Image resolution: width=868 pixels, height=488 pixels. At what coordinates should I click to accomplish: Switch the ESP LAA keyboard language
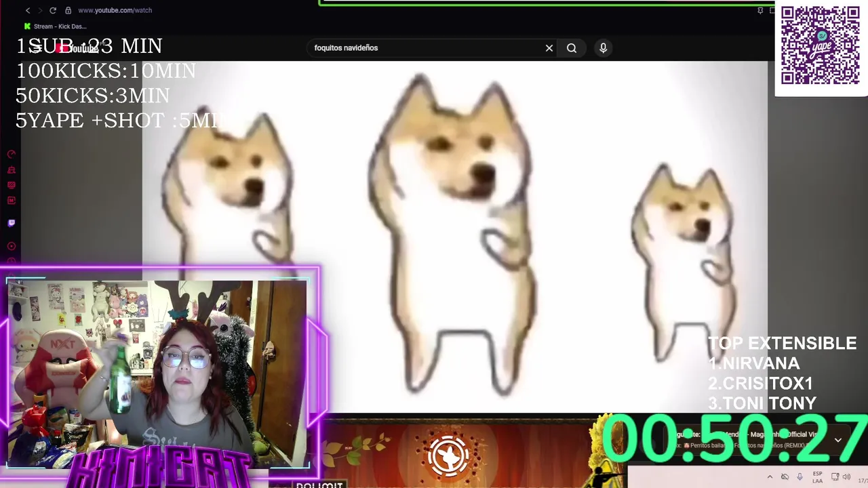click(x=817, y=477)
